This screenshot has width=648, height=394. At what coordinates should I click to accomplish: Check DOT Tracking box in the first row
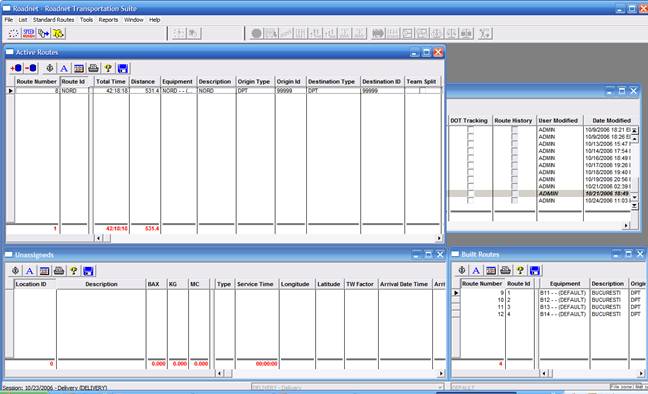click(x=470, y=130)
